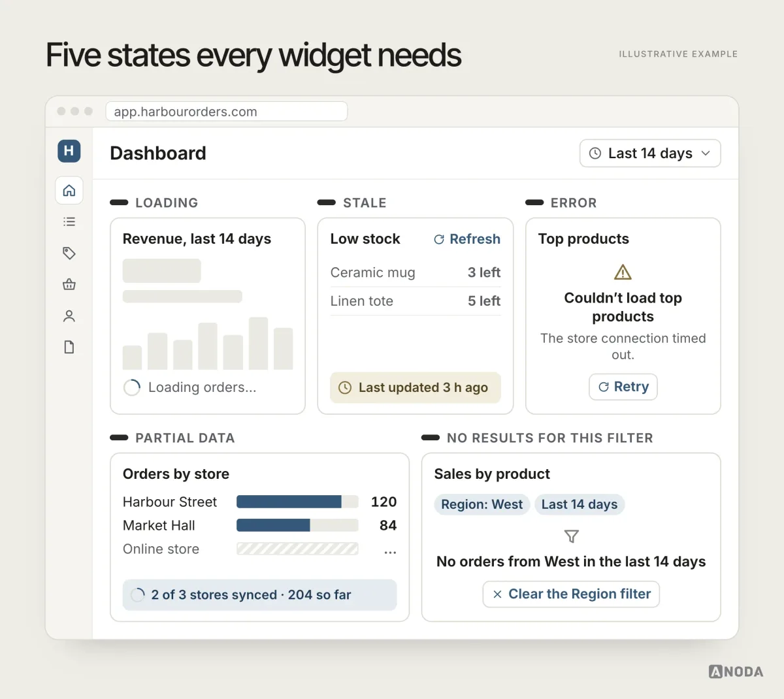The image size is (784, 699).
Task: Click the Market Hall progress bar
Action: (297, 525)
